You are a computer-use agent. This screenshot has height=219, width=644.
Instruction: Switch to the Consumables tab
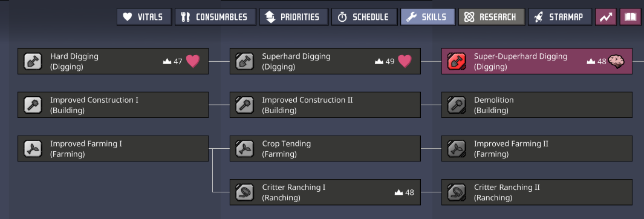(216, 17)
